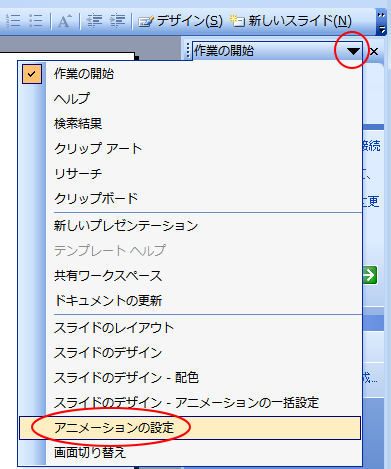The image size is (391, 469).
Task: Open the デザイン(S) design button
Action: pyautogui.click(x=180, y=21)
